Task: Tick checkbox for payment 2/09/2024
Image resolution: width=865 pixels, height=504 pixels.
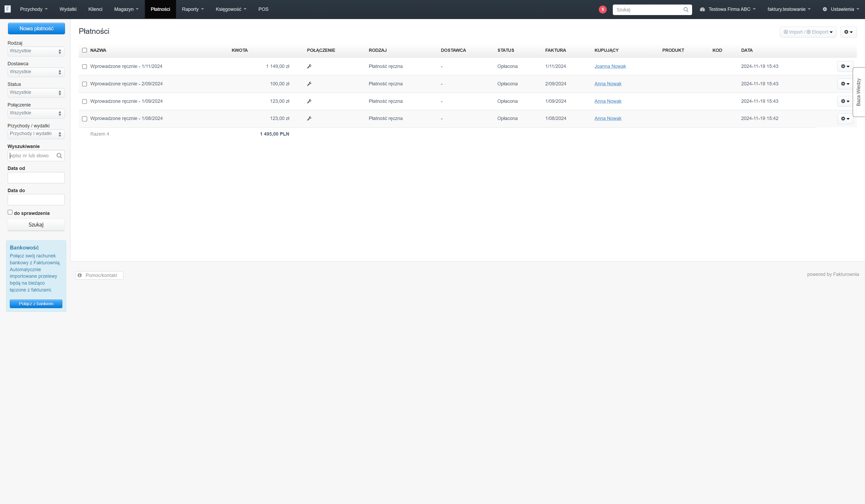Action: click(x=84, y=84)
